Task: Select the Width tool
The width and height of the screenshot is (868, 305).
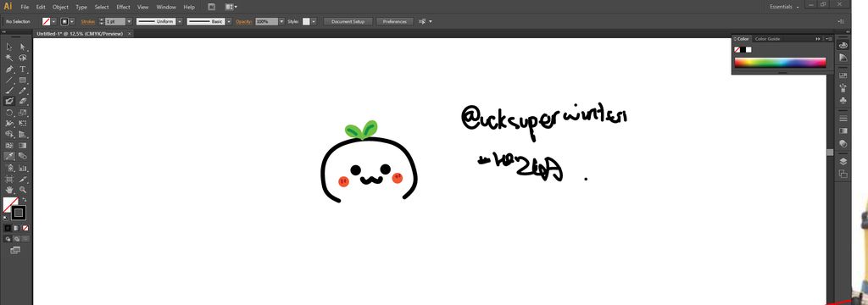Action: 9,123
